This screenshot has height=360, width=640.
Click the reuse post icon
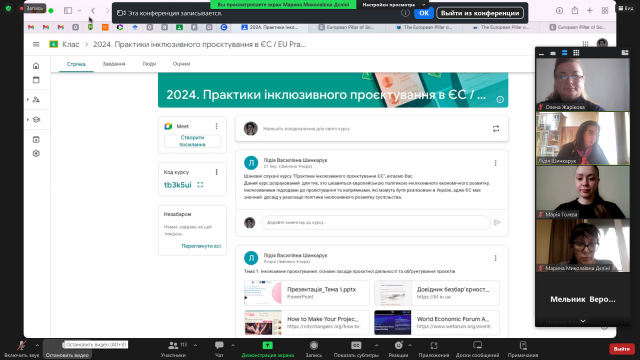(496, 129)
